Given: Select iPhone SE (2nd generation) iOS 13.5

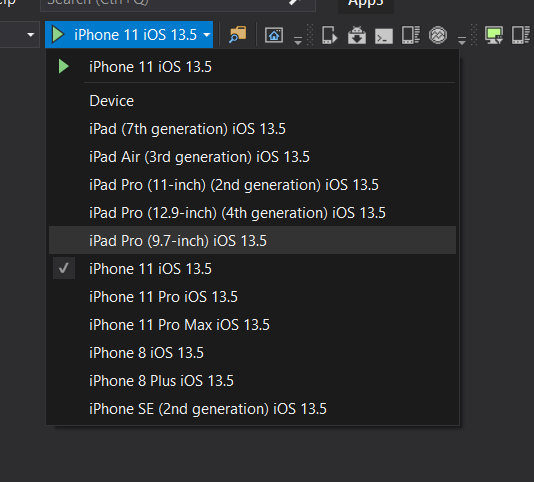Looking at the screenshot, I should tap(252, 408).
